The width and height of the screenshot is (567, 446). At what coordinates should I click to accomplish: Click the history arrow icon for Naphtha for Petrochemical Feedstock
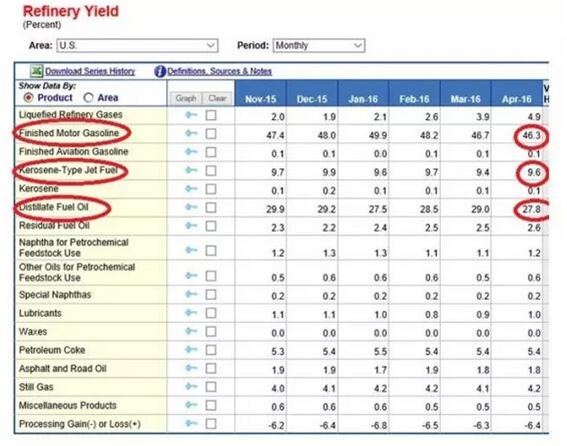191,250
